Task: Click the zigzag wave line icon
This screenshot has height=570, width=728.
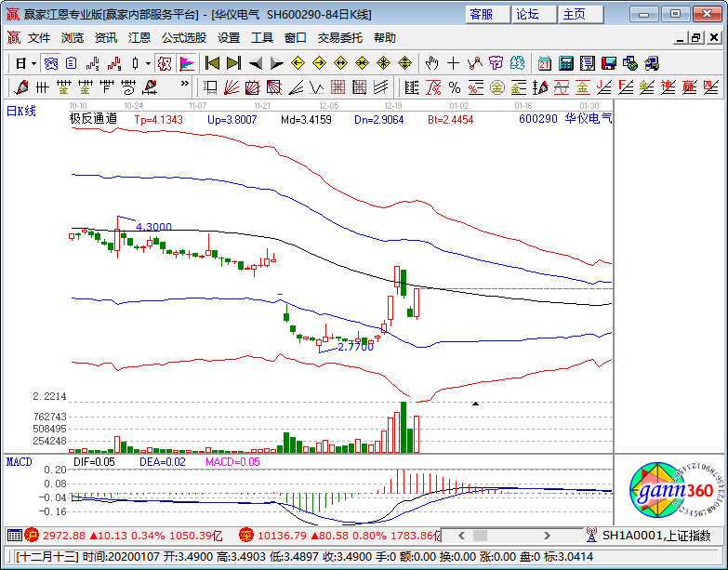Action: tap(317, 86)
